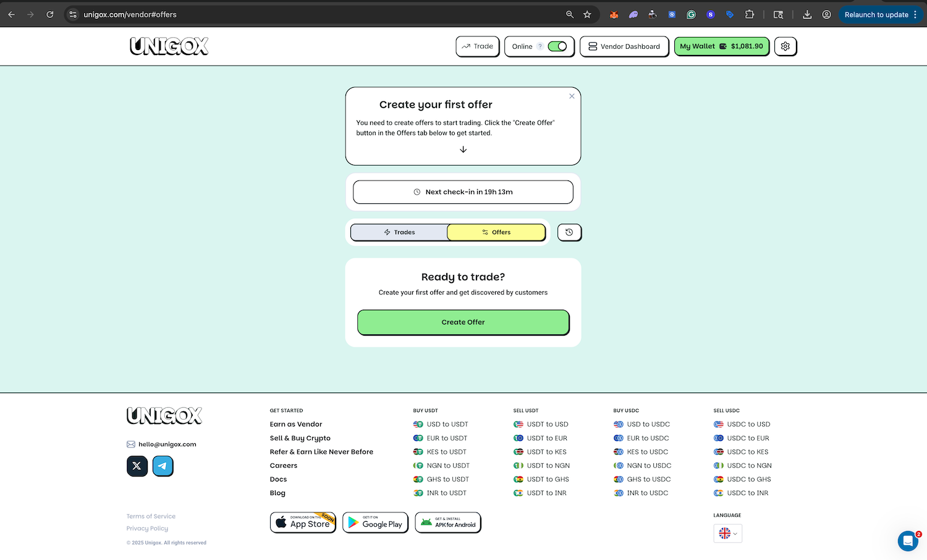
Task: Dismiss the Create your first offer tooltip
Action: pos(572,96)
